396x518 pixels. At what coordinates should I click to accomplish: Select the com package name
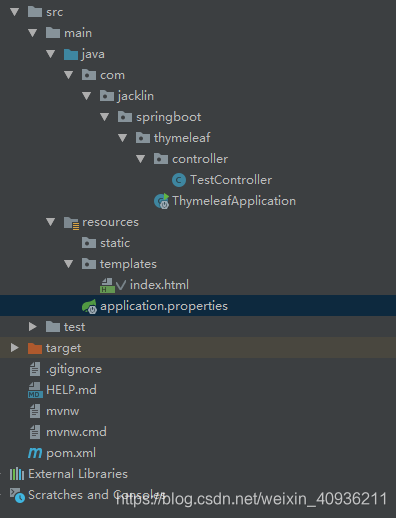tap(112, 75)
